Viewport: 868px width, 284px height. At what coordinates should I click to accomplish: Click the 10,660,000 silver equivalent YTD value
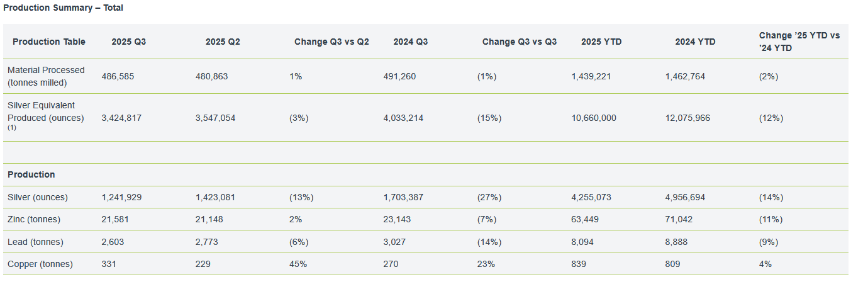(594, 118)
